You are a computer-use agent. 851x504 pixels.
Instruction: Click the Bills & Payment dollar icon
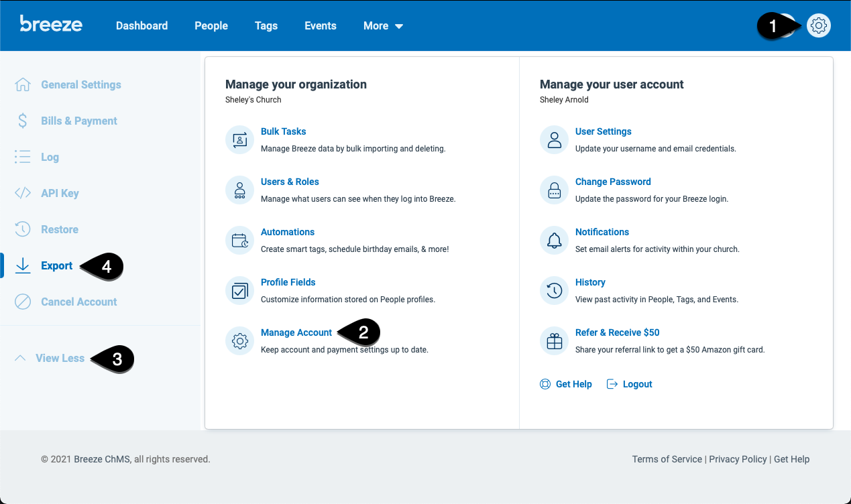pos(23,121)
